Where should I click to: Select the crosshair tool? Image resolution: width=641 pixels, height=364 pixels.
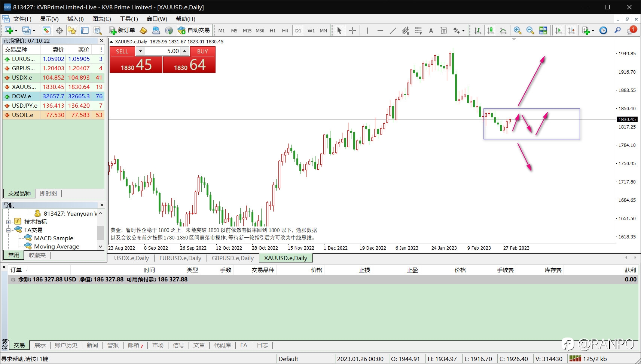352,30
